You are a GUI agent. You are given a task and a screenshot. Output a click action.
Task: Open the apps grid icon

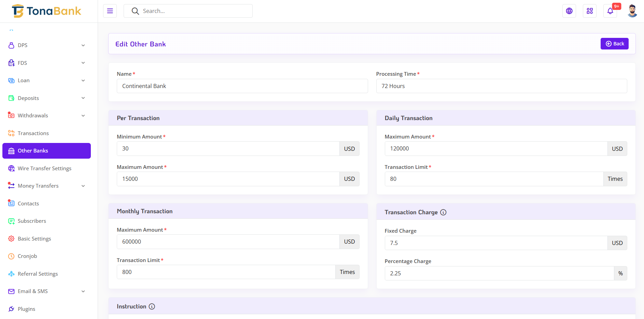tap(590, 11)
